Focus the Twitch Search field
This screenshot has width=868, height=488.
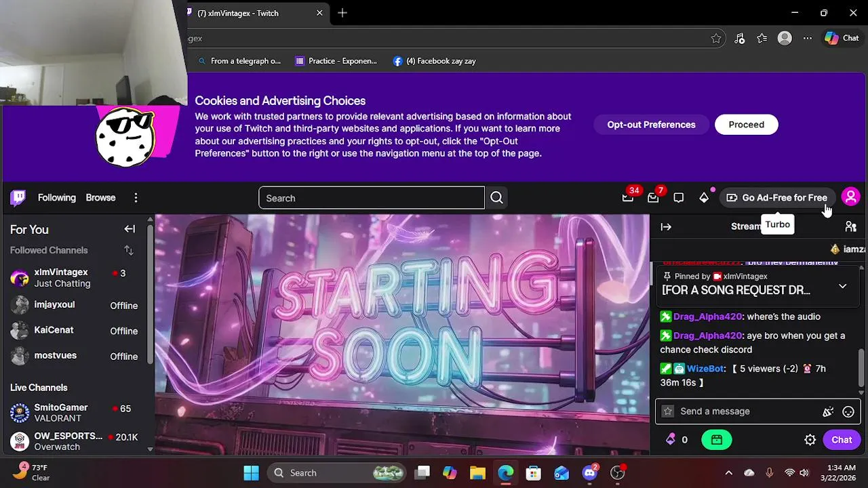[372, 198]
